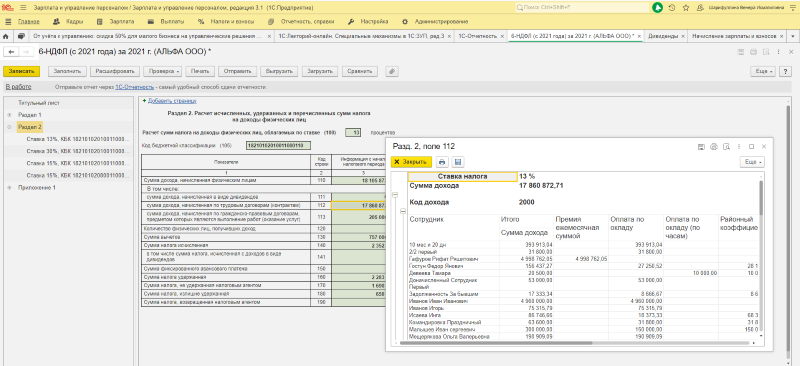Open the Выплаты menu section
Image resolution: width=800 pixels, height=366 pixels.
pos(166,22)
